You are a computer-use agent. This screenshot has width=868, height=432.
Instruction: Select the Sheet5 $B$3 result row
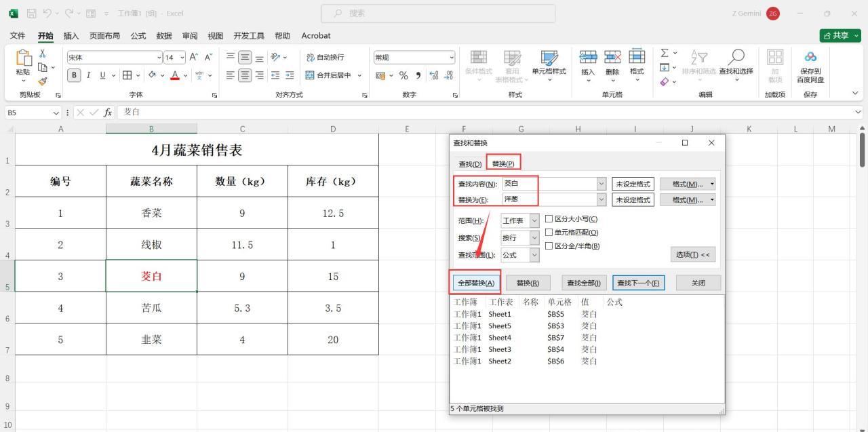[526, 326]
